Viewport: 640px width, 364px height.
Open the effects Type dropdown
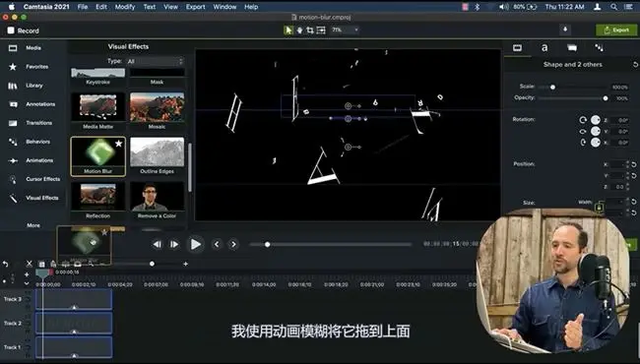(x=155, y=61)
